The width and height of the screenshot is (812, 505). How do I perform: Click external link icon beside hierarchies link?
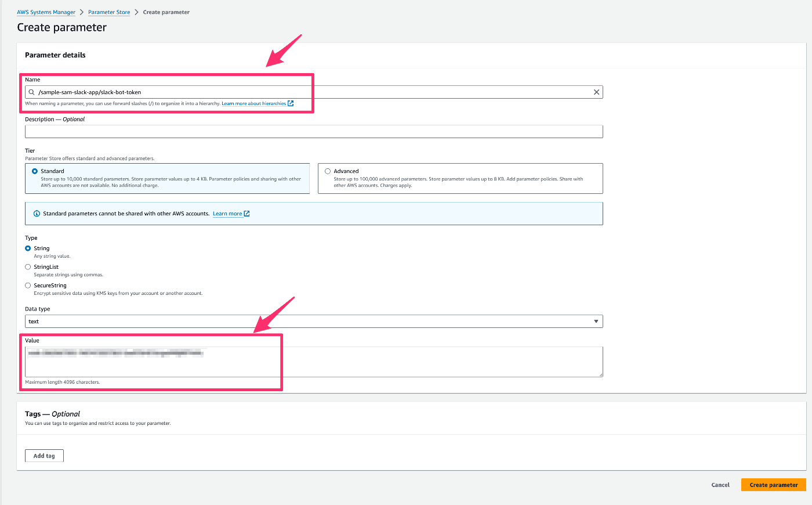291,103
